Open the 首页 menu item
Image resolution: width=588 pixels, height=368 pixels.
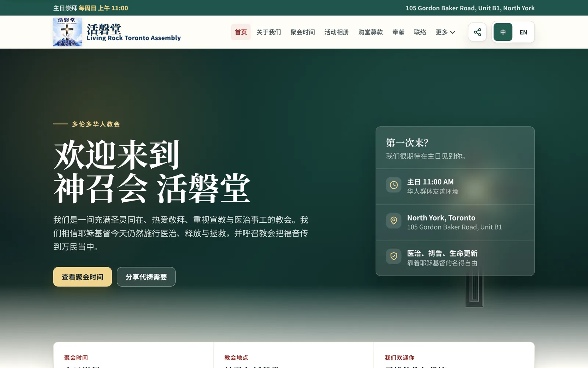[241, 32]
